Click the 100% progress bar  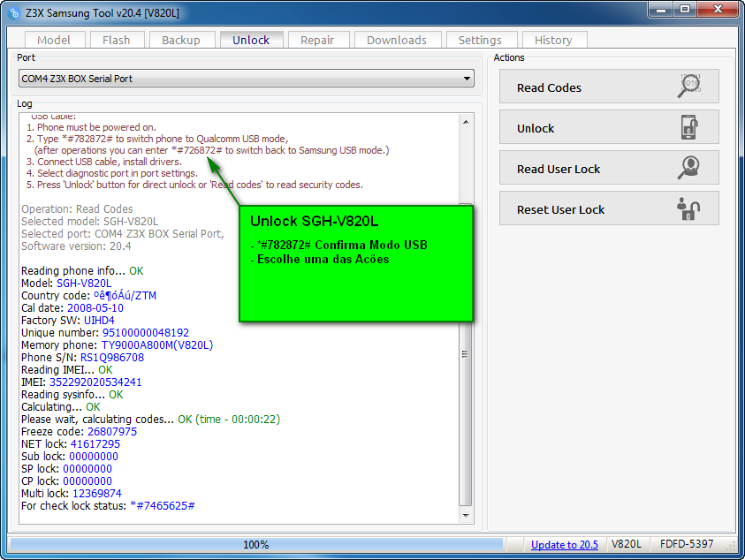256,544
